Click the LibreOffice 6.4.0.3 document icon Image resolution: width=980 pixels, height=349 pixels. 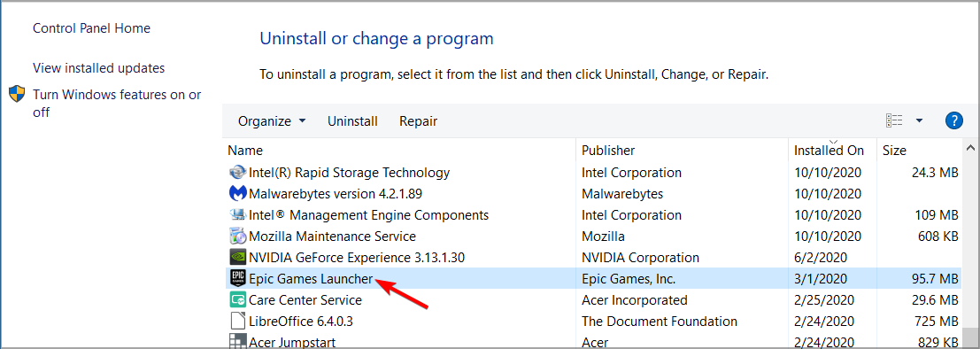point(237,322)
